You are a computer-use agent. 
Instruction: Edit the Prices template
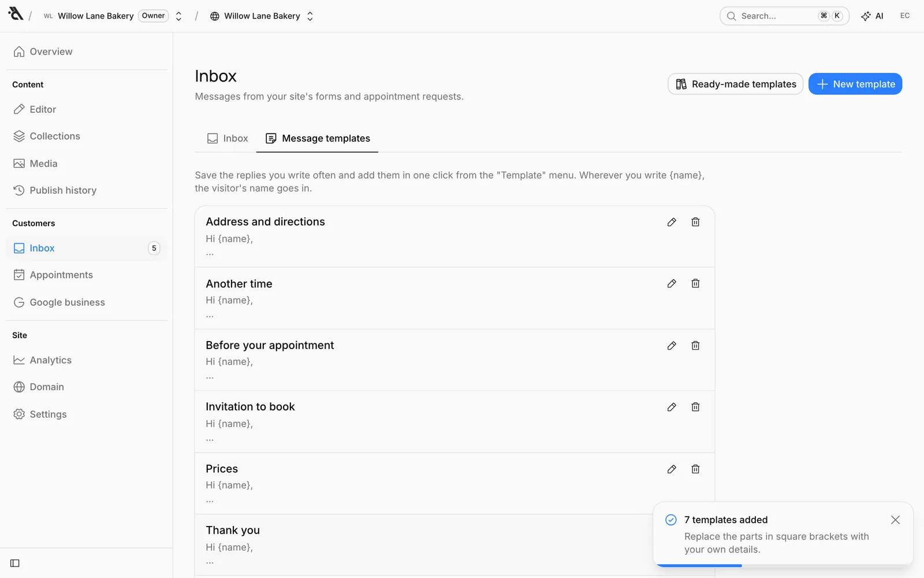(x=672, y=469)
